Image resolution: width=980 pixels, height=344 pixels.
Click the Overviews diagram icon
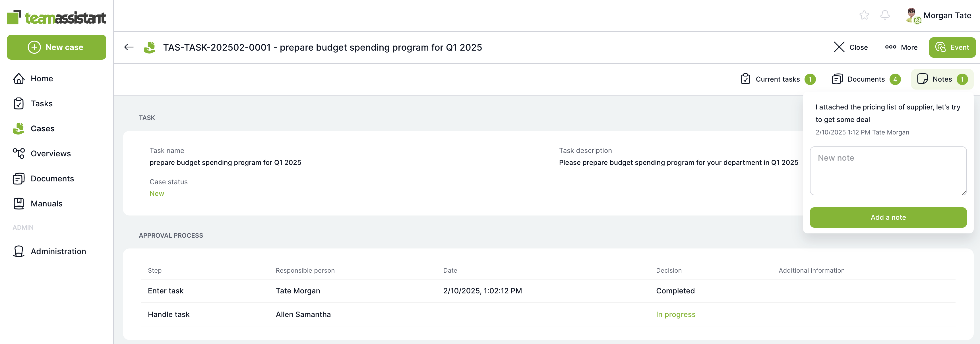(x=19, y=154)
